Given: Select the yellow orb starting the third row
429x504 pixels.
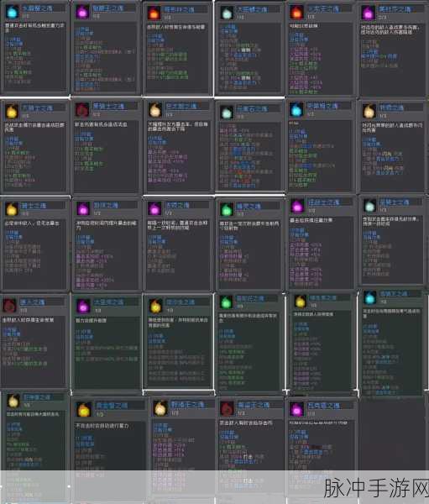Looking at the screenshot, I should pyautogui.click(x=12, y=209).
